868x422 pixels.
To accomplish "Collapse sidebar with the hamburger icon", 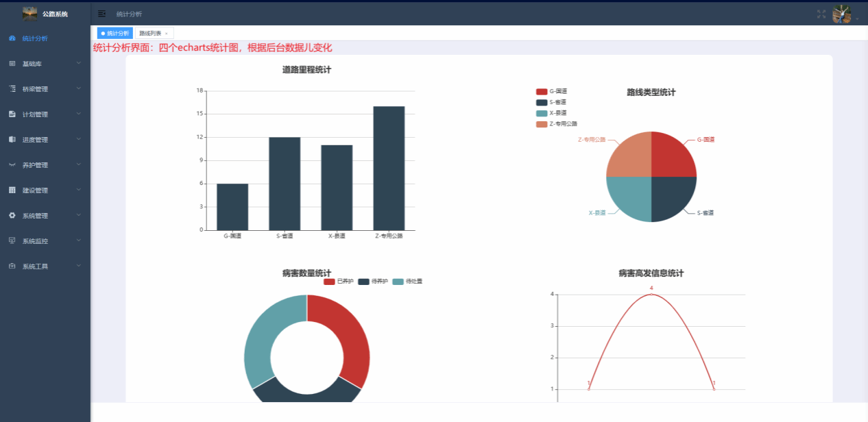I will [x=101, y=14].
